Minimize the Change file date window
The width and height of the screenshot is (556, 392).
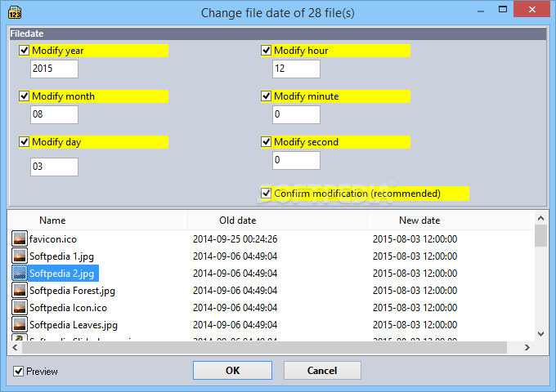tap(481, 10)
